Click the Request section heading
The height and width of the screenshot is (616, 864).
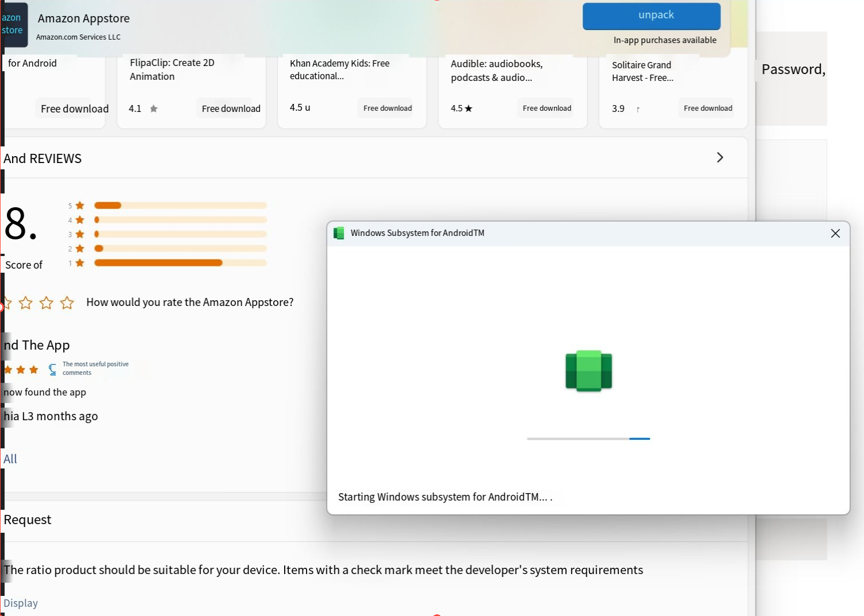(x=28, y=520)
